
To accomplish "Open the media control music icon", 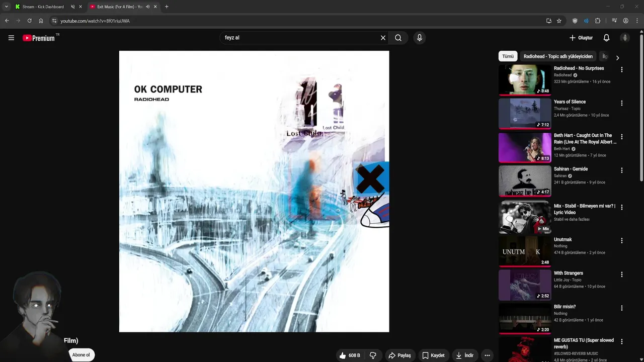I will pyautogui.click(x=614, y=21).
